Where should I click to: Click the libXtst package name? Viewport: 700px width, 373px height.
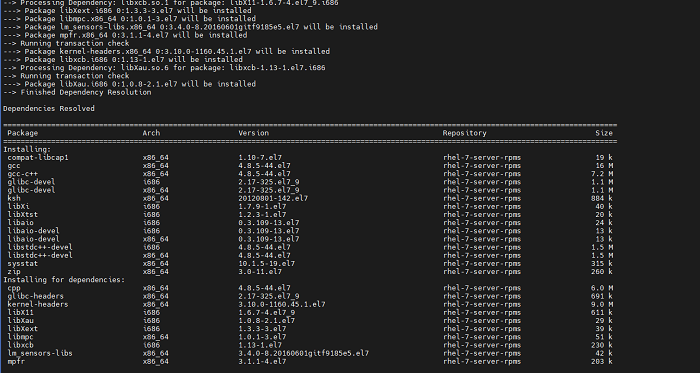coord(23,215)
